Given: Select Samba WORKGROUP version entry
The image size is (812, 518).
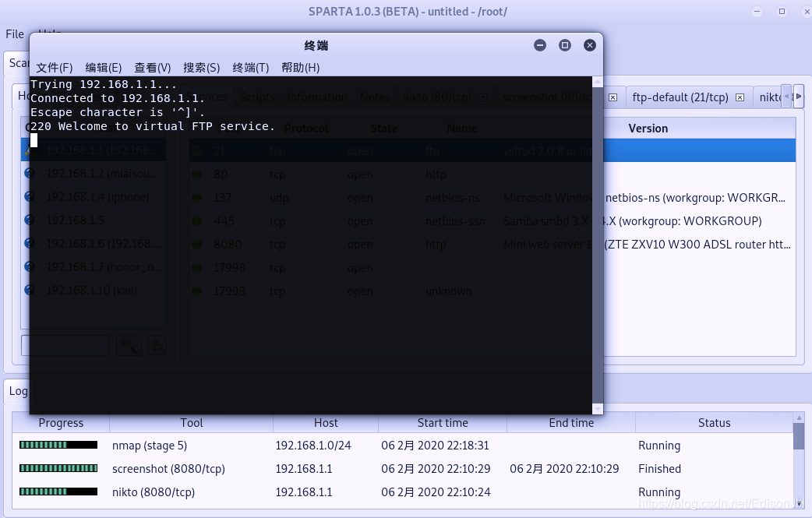Looking at the screenshot, I should (683, 221).
